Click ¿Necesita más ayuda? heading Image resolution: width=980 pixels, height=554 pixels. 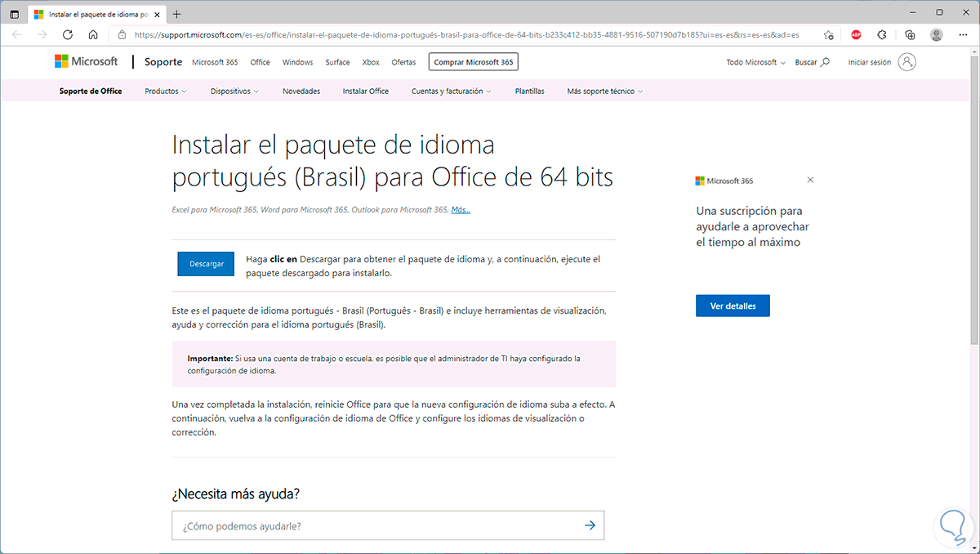pyautogui.click(x=236, y=494)
